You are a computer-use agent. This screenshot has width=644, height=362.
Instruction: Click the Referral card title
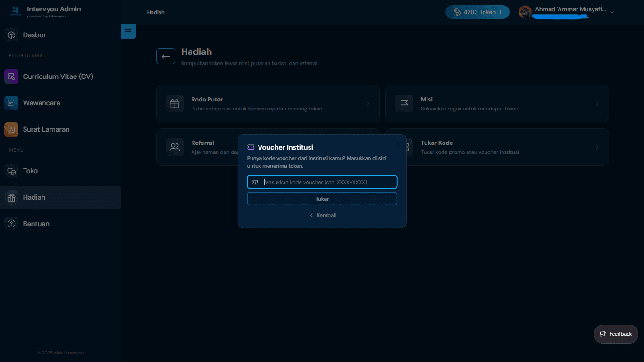(202, 143)
